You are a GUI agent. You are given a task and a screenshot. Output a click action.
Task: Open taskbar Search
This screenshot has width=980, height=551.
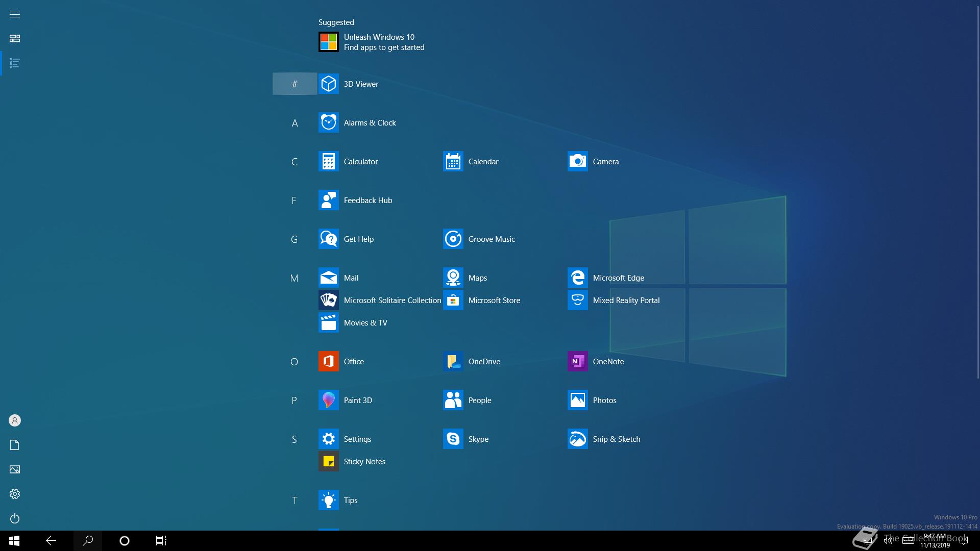point(88,541)
